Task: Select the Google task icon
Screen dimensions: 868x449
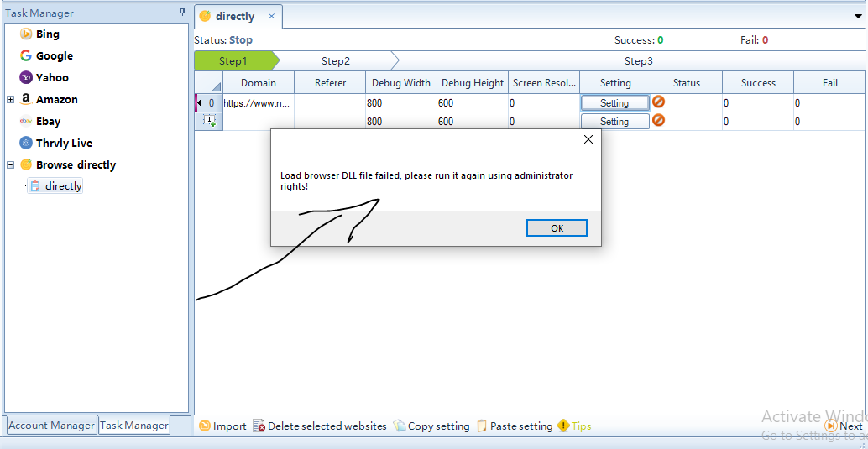Action: coord(26,56)
